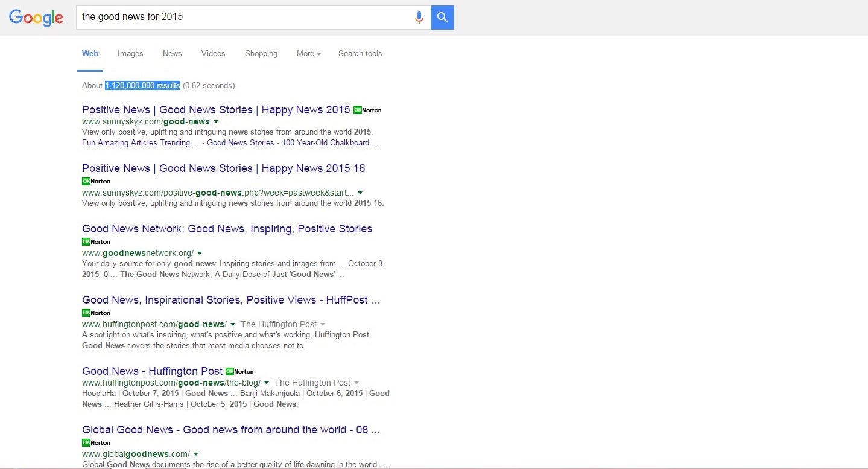Image resolution: width=868 pixels, height=469 pixels.
Task: Click Norton badge above goodnewsnetwork.org URL
Action: (x=96, y=242)
